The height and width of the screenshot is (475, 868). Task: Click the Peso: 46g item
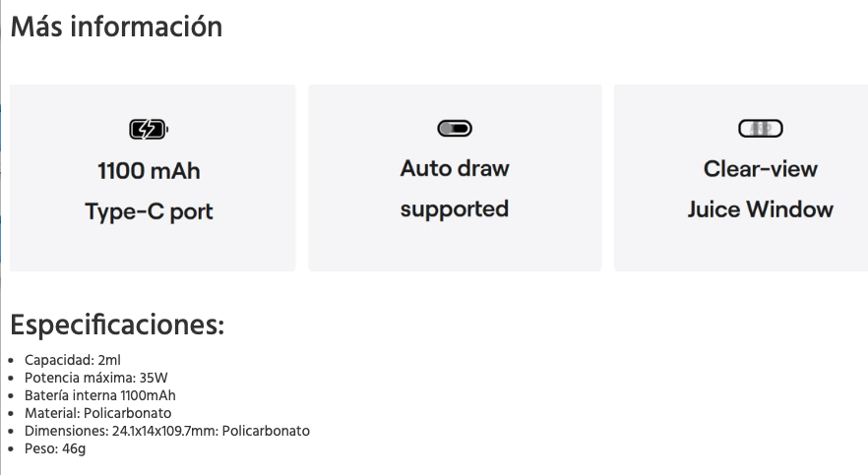(x=55, y=448)
